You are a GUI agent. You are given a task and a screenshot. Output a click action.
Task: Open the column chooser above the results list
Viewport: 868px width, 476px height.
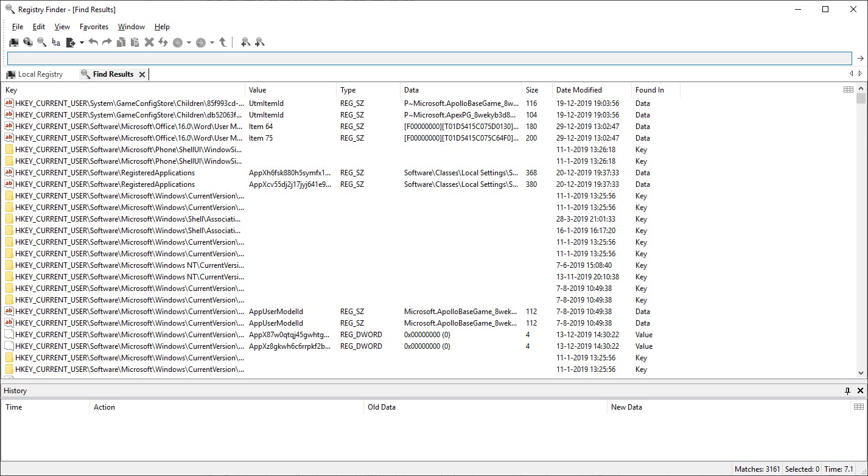pos(849,89)
